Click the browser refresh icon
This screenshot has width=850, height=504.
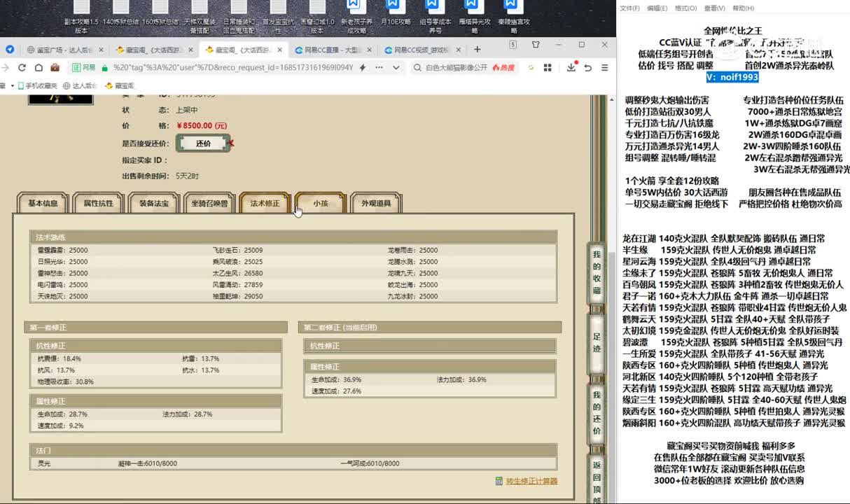[22, 68]
